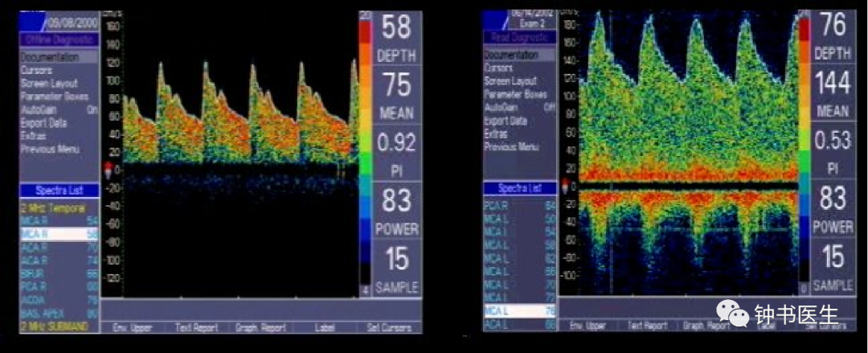Click Env. Upper button on the right screen
This screenshot has width=868, height=353.
point(587,326)
